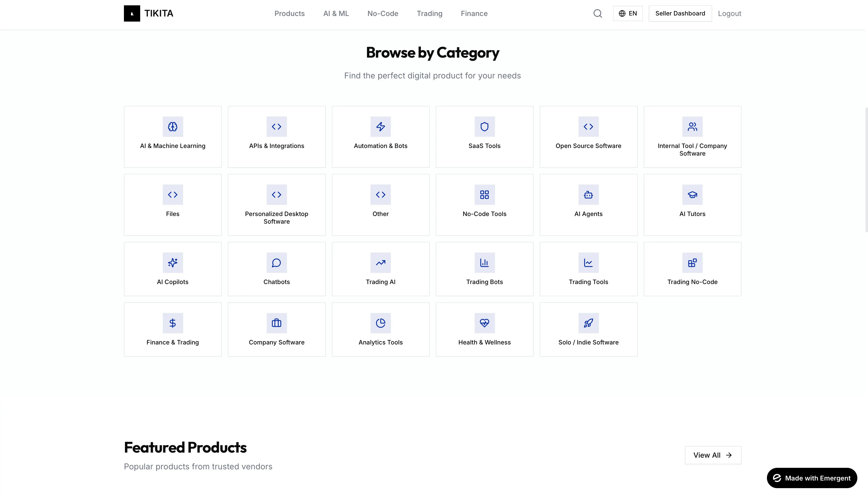Open the AI & Machine Learning label
868x496 pixels.
173,146
